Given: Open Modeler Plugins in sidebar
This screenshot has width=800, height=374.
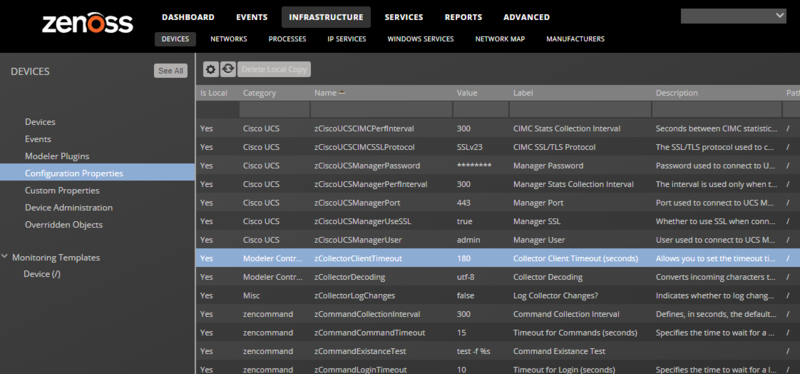Looking at the screenshot, I should point(57,156).
